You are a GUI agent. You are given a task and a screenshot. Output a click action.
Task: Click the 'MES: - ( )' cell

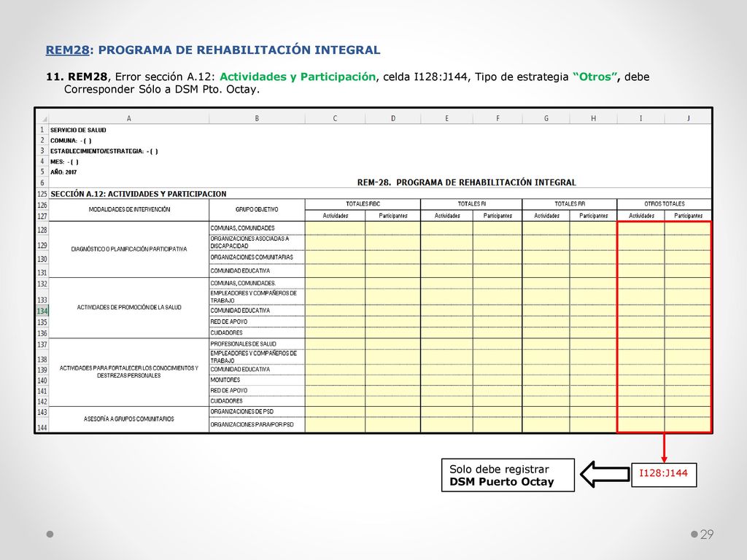point(64,162)
